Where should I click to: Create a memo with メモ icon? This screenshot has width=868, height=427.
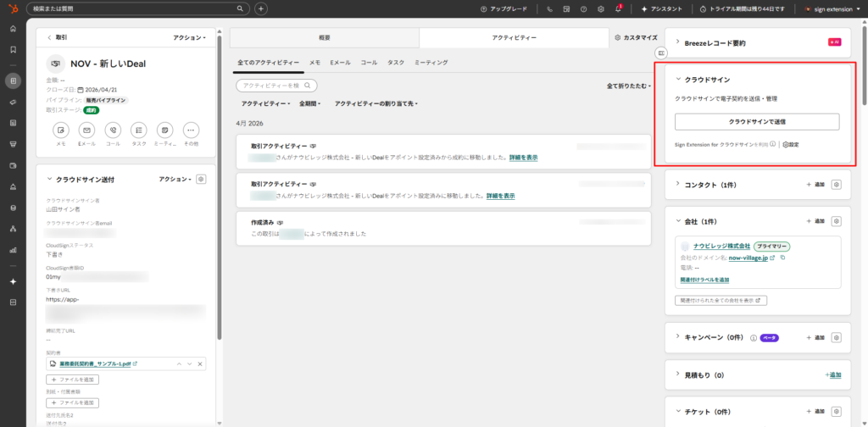pyautogui.click(x=61, y=130)
